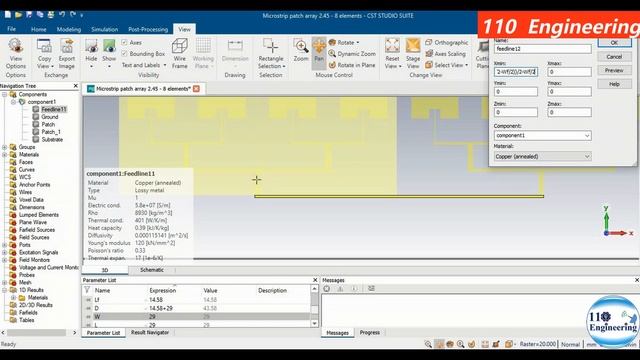The height and width of the screenshot is (360, 640).
Task: Click the clear messages circle icon
Action: [327, 288]
